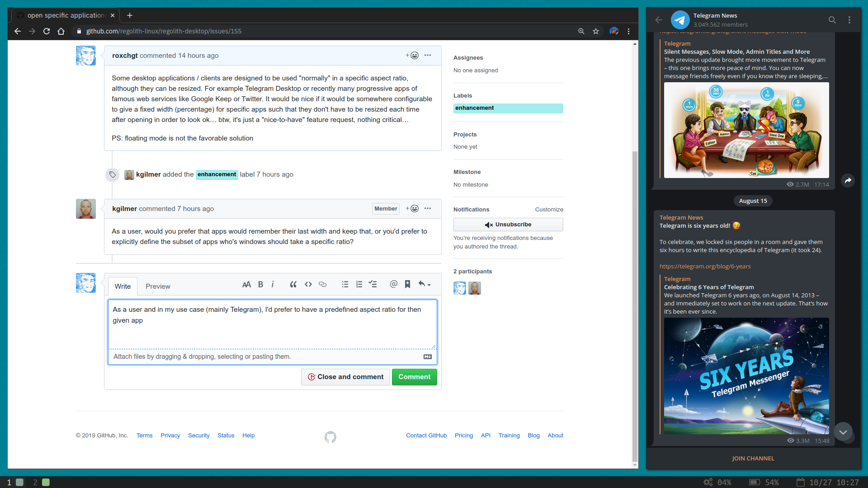Add a hyperlink using the link icon

coord(323,284)
